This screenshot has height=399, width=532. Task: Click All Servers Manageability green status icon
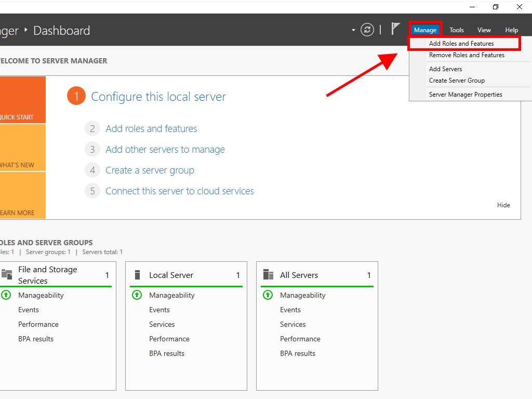(268, 295)
